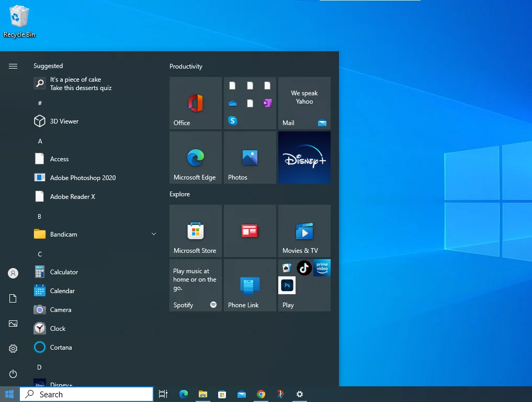Screen dimensions: 532x402
Task: Open the red News tile
Action: pyautogui.click(x=250, y=231)
